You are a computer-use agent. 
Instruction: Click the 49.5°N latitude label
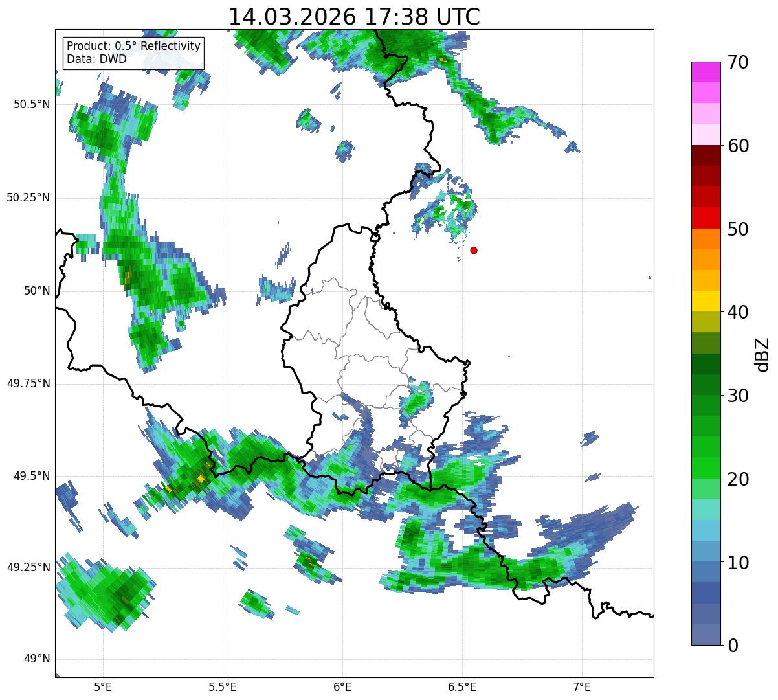[32, 476]
